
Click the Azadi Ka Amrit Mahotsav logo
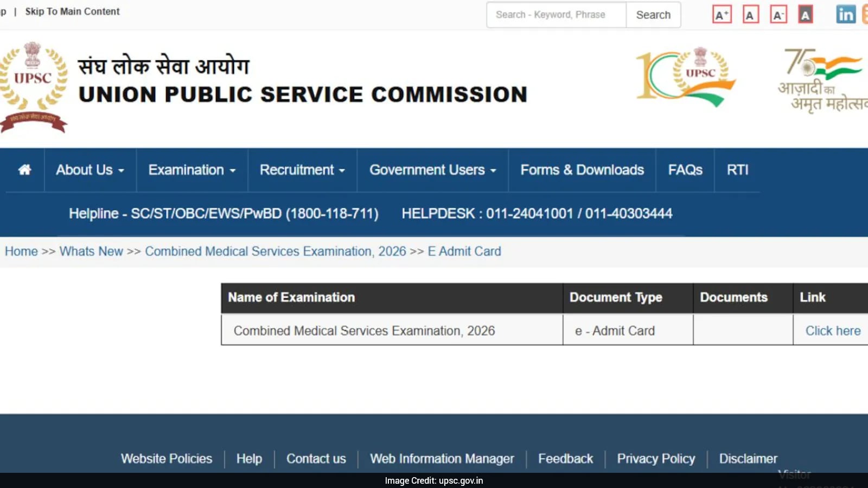coord(823,80)
